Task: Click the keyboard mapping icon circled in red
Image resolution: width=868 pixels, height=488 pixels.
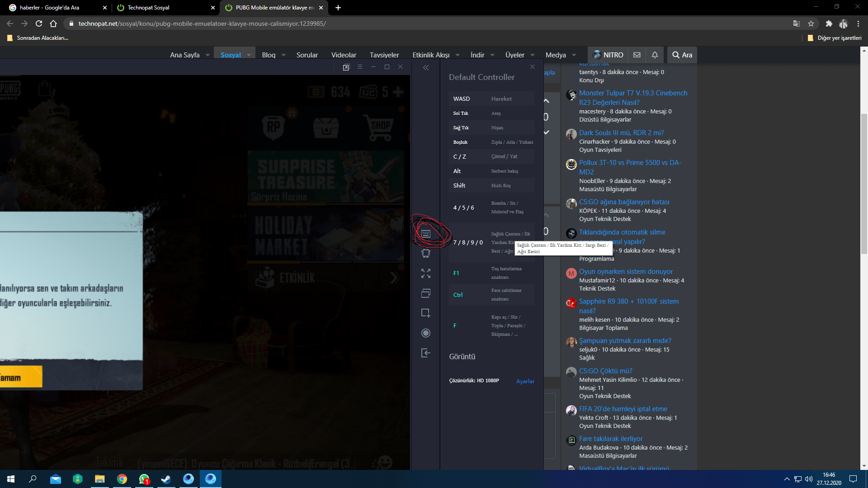Action: tap(426, 234)
